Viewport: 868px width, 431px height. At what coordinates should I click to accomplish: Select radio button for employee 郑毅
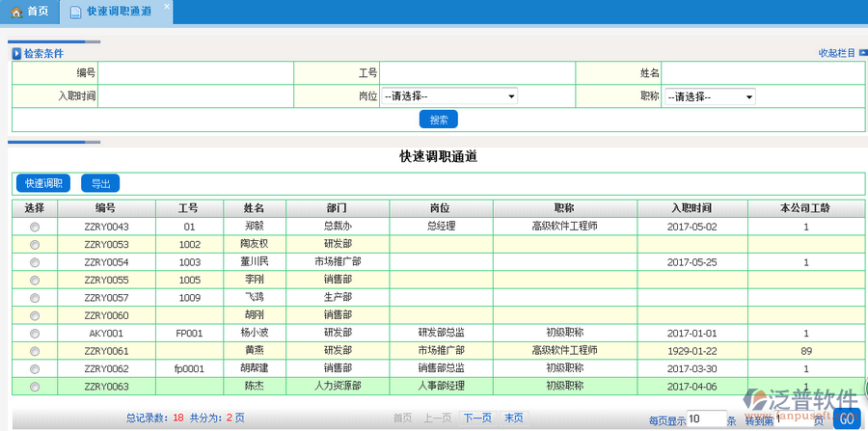35,227
